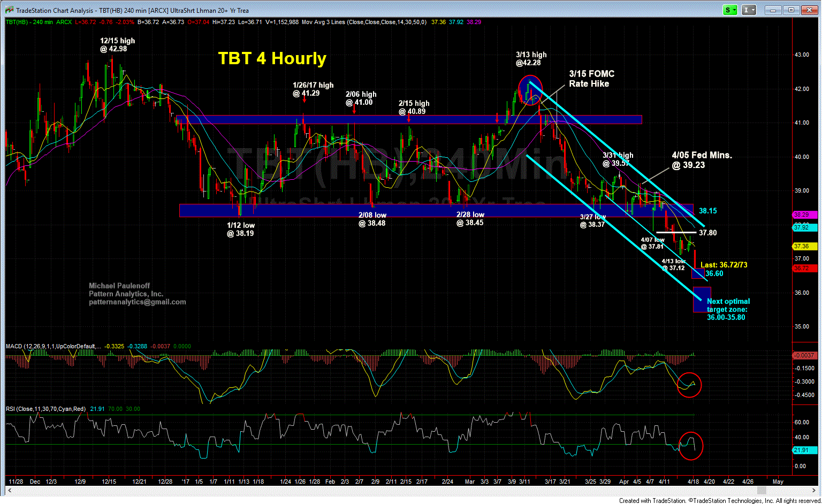Image resolution: width=822 pixels, height=504 pixels.
Task: Select the '3/13 high @42.28' annotation
Action: coord(531,59)
